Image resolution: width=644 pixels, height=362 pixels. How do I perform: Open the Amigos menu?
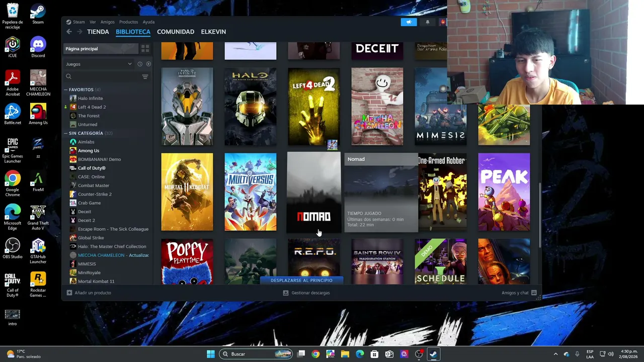tap(107, 22)
